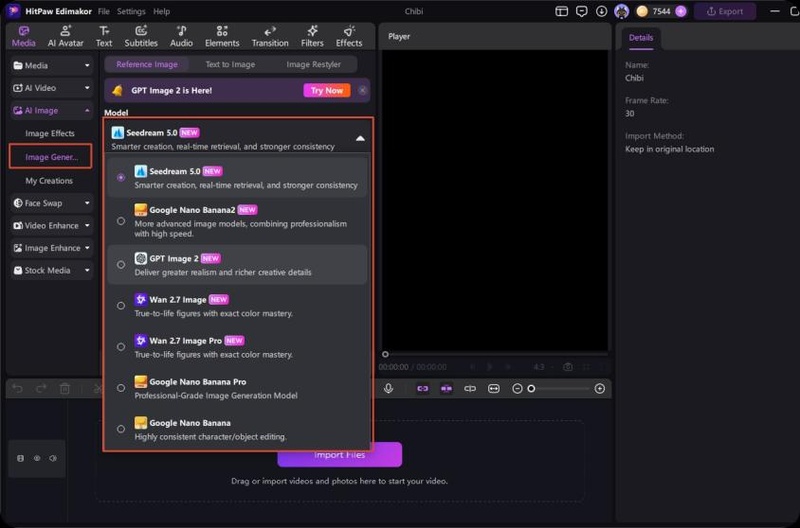Expand the Stock Media sidebar section

[87, 270]
